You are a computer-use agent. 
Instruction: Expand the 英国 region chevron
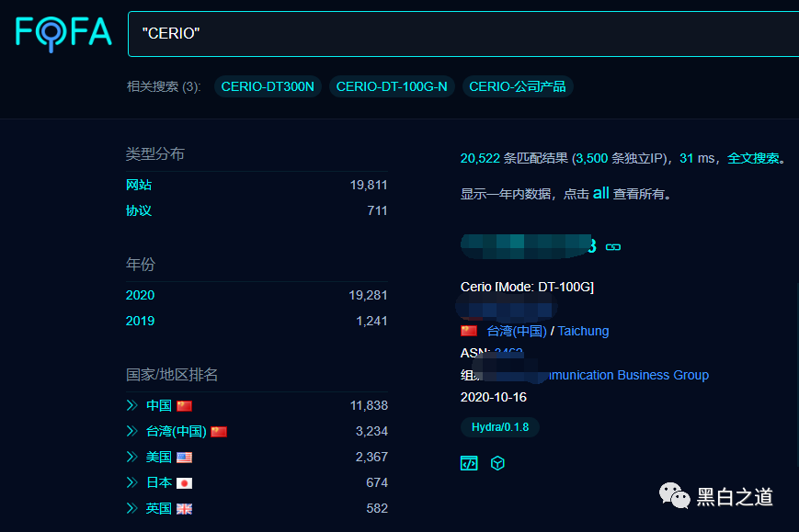coord(132,508)
